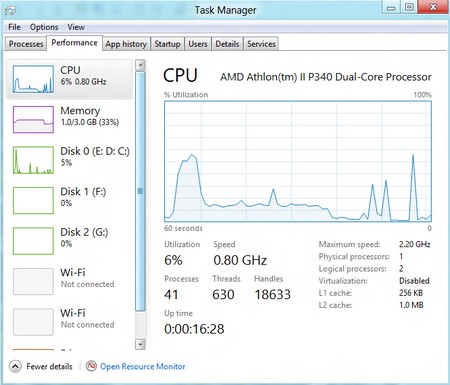Switch to the Processes tab
This screenshot has height=385, width=450.
pos(26,44)
